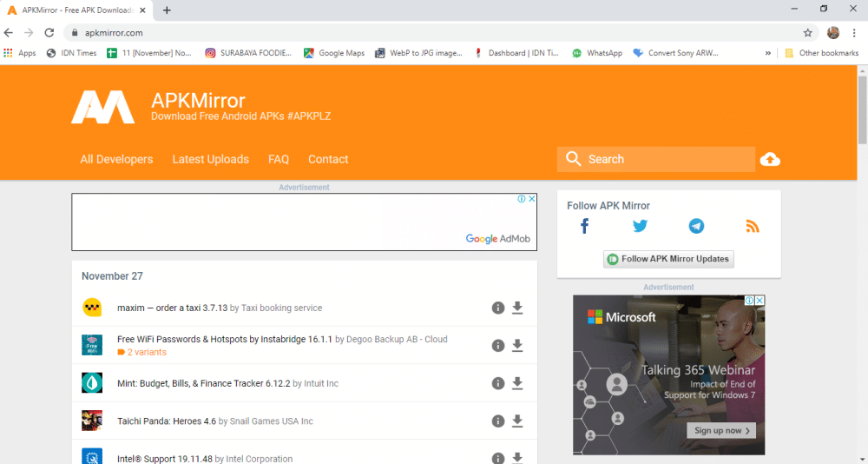Open Chrome profile avatar
868x464 pixels.
[833, 33]
